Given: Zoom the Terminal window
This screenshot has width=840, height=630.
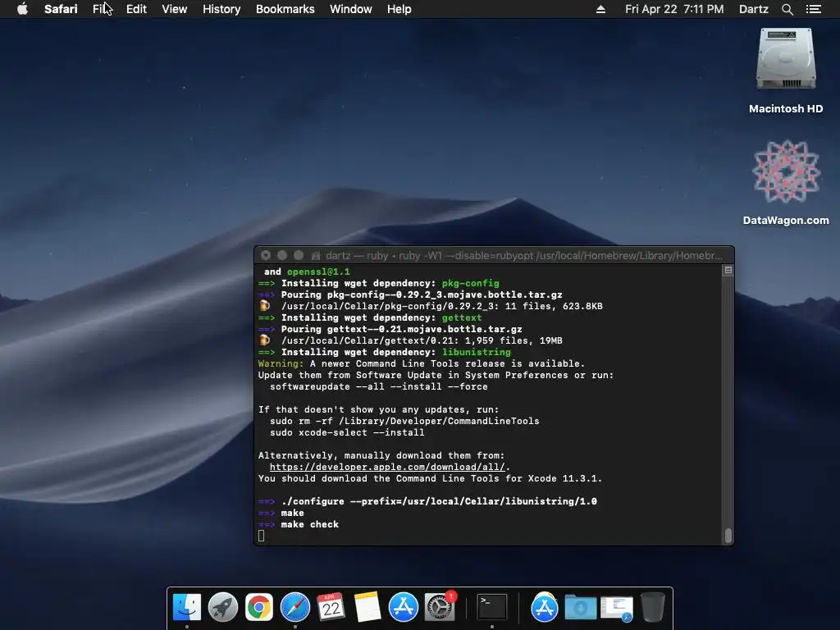Looking at the screenshot, I should [299, 256].
